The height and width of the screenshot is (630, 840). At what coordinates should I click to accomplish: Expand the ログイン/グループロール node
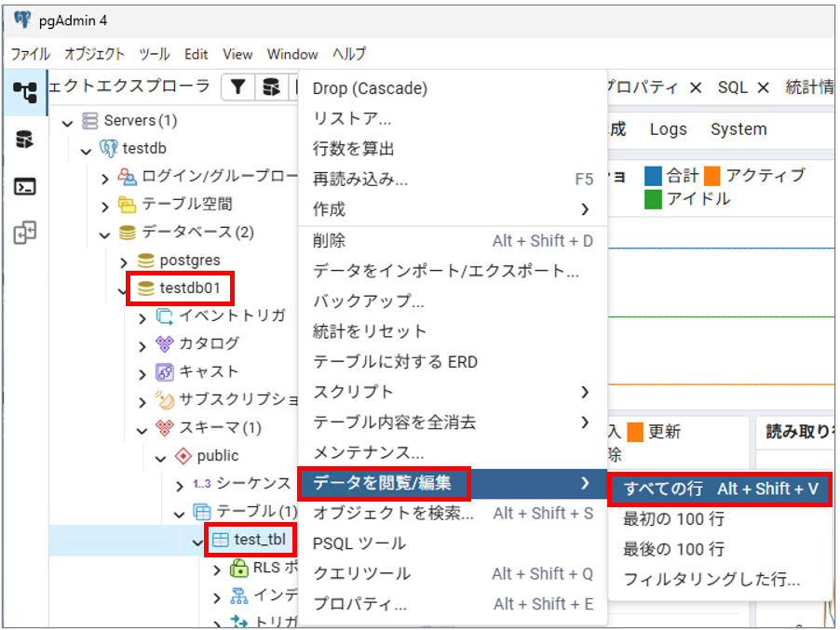click(105, 179)
